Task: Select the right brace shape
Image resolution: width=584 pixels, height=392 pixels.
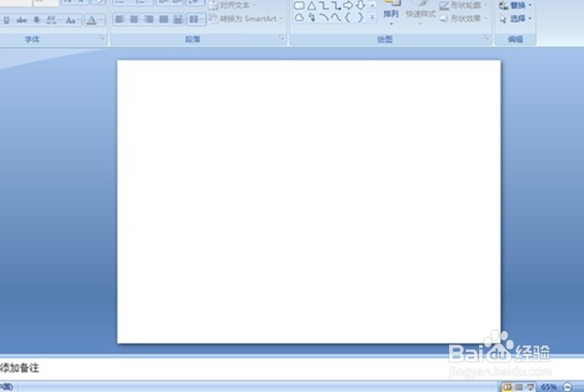Action: (360, 17)
